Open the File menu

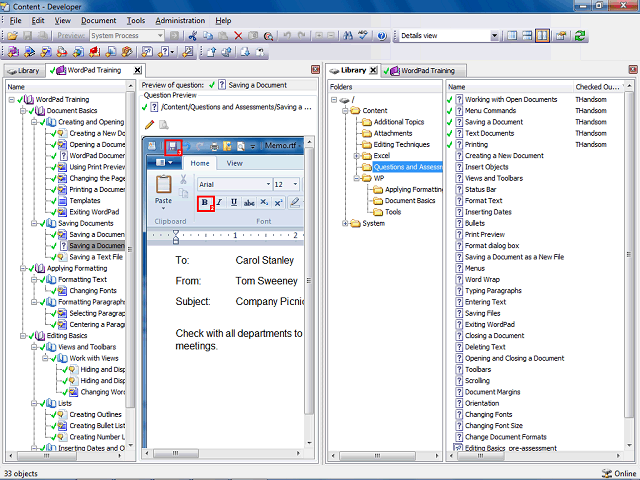point(16,20)
